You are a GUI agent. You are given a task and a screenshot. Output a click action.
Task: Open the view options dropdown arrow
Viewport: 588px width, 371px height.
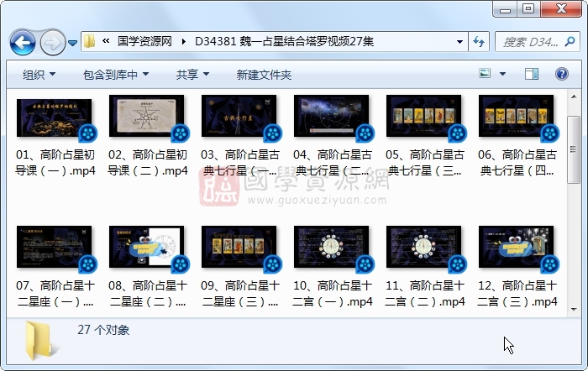[x=502, y=74]
